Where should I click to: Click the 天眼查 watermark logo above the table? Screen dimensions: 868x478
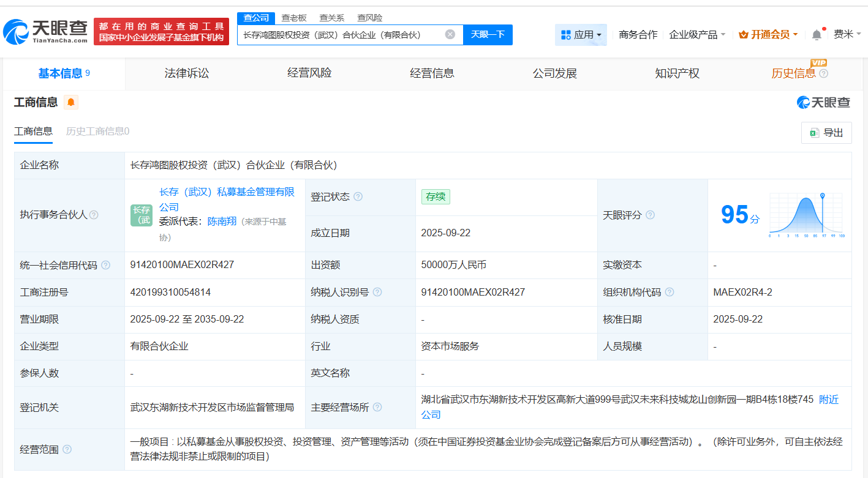(x=824, y=102)
